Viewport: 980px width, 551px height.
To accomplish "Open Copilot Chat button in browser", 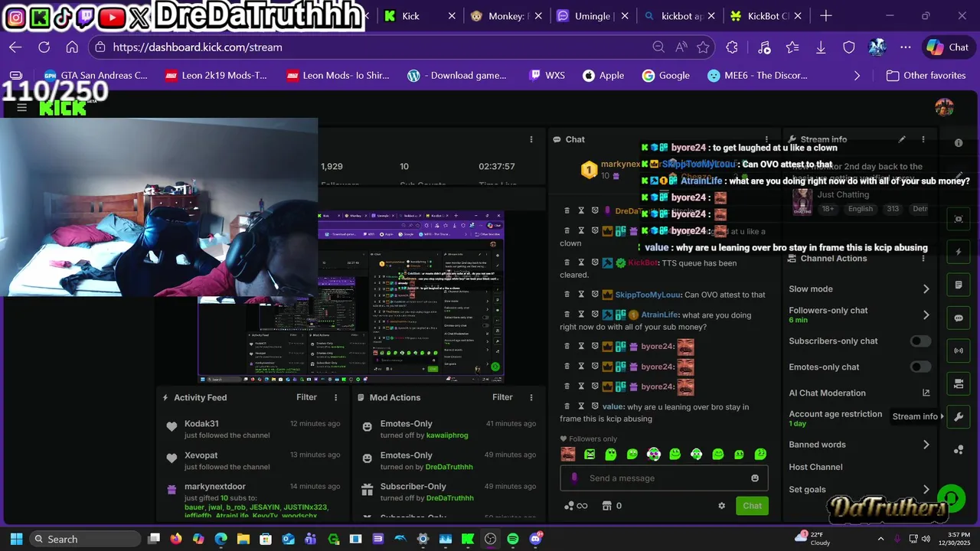I will [948, 47].
